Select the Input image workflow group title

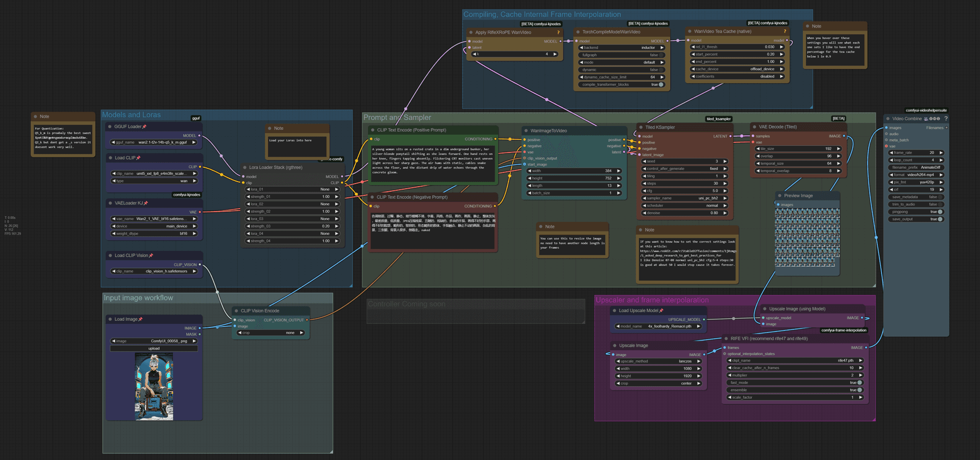(138, 298)
